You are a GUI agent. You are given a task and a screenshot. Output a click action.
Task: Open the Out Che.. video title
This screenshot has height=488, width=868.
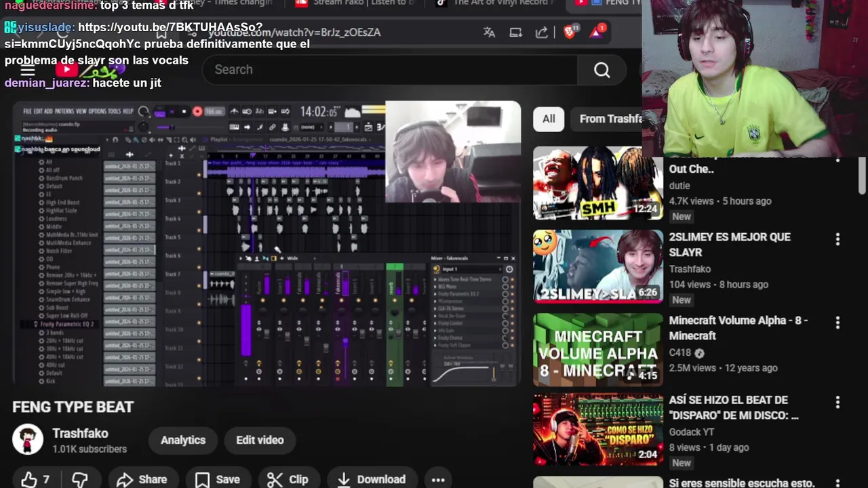[x=691, y=169]
